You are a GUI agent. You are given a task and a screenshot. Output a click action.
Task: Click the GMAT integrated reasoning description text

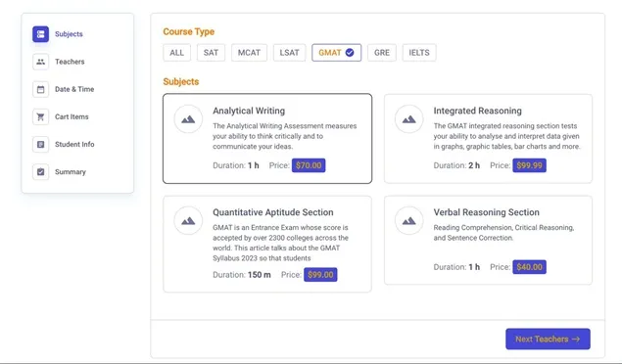point(506,136)
